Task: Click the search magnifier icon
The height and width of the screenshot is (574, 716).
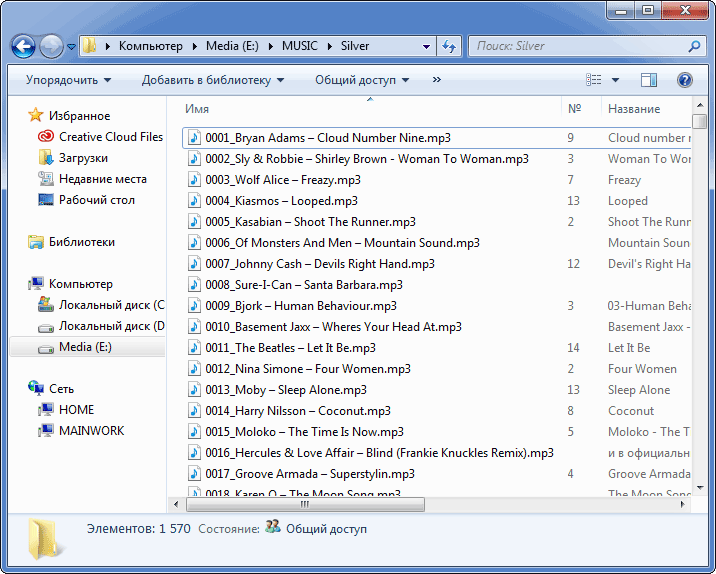Action: coord(694,46)
